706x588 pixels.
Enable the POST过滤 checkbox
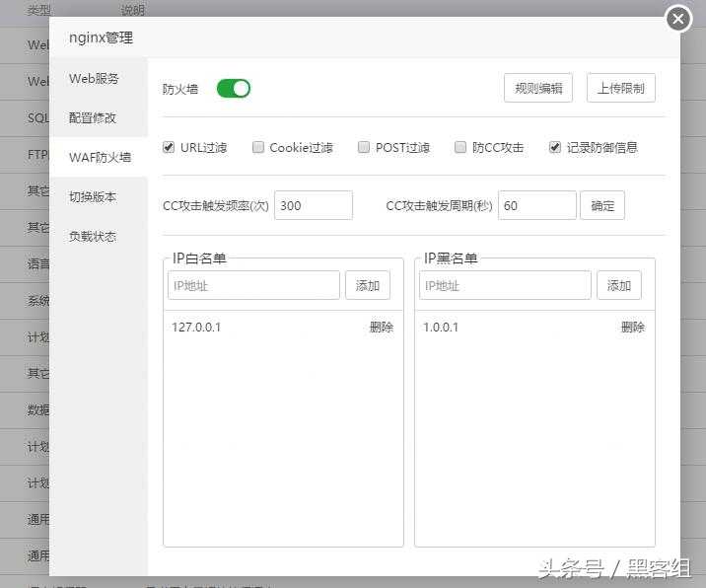[364, 147]
